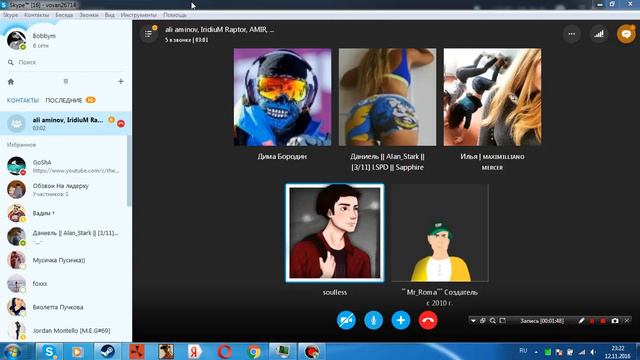Switch to the КОНТАКТЫ tab
The height and width of the screenshot is (360, 640).
23,100
